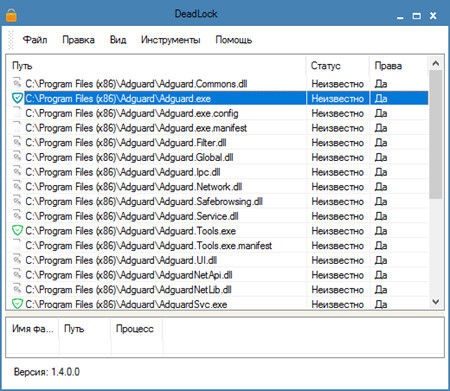Open the Правка menu

pos(79,40)
